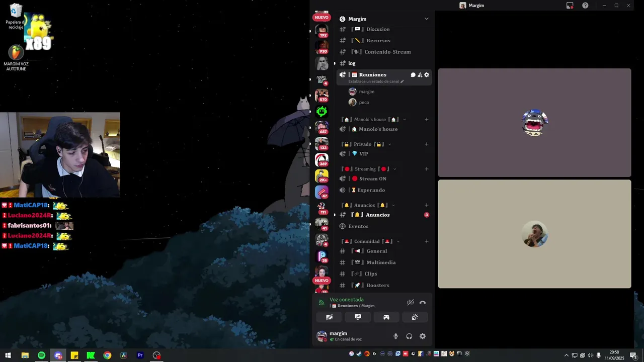This screenshot has height=362, width=644.
Task: Open MARGIM VOZ AUTOTUNE desktop shortcut
Action: click(x=16, y=58)
